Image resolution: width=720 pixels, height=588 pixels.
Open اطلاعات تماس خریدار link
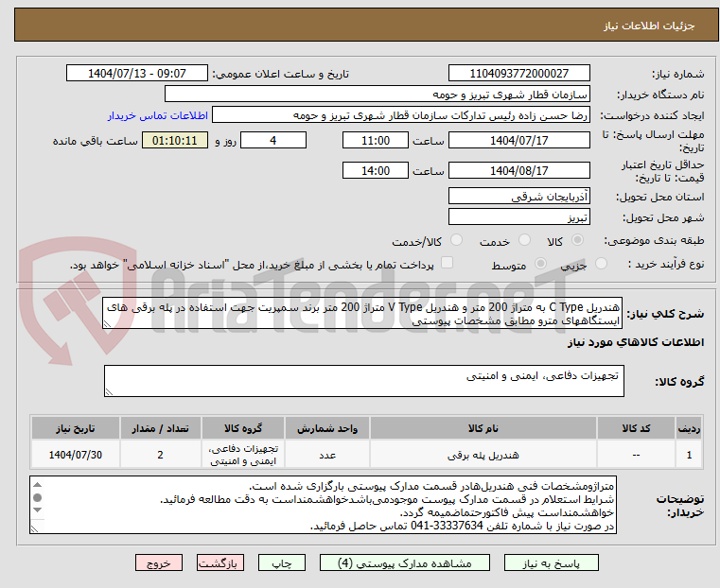158,115
